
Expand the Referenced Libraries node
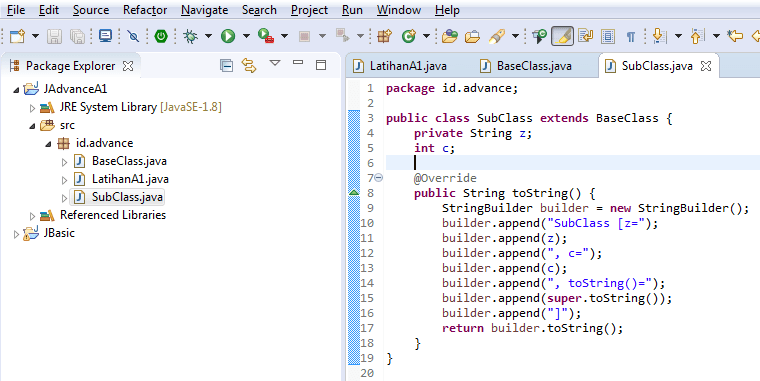32,215
